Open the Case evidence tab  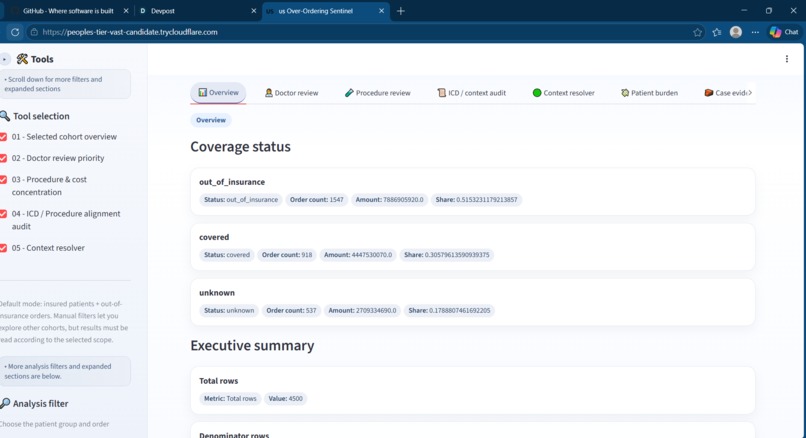[x=727, y=93]
